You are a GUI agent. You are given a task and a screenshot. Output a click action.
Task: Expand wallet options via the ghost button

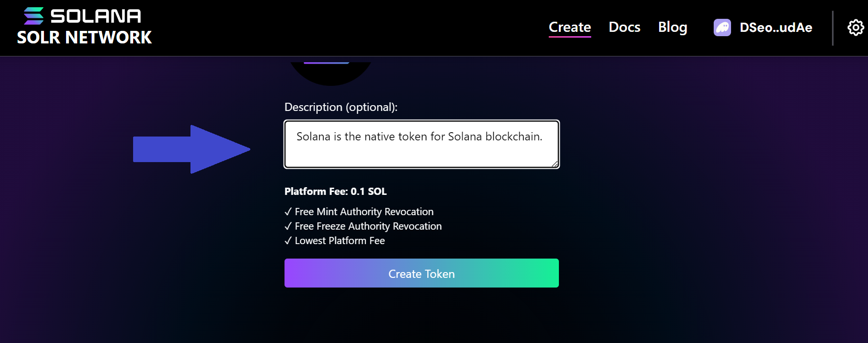point(722,27)
